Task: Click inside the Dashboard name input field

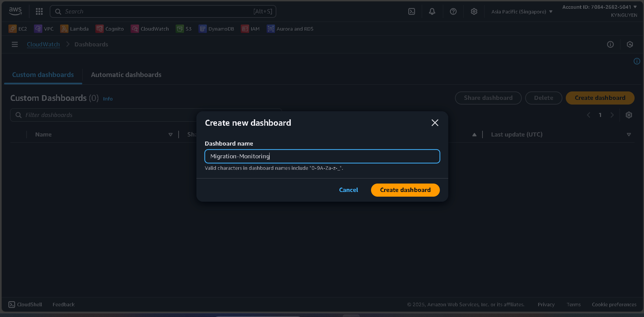Action: point(322,156)
